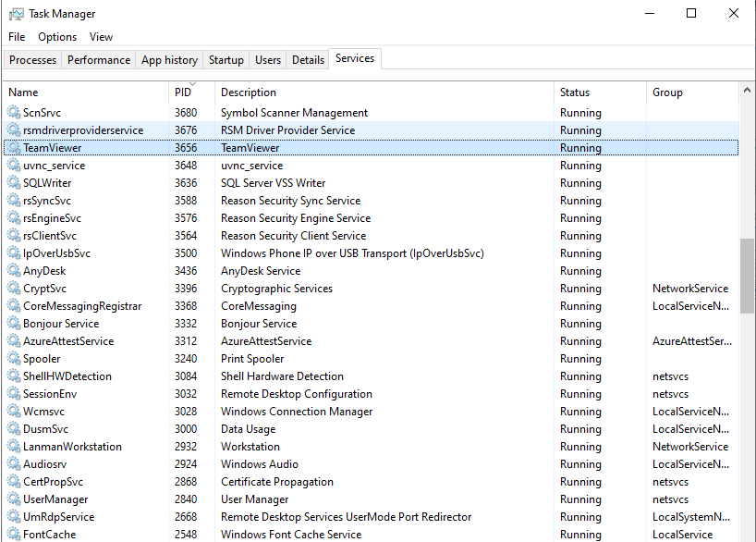Screen dimensions: 756x542
Task: Click netsvcs group in ShellHWDetection row
Action: (x=670, y=376)
